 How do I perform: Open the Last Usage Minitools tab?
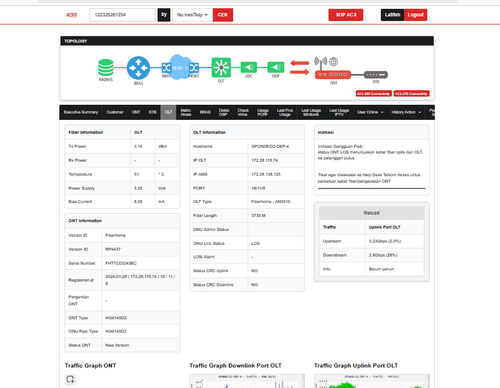point(311,112)
